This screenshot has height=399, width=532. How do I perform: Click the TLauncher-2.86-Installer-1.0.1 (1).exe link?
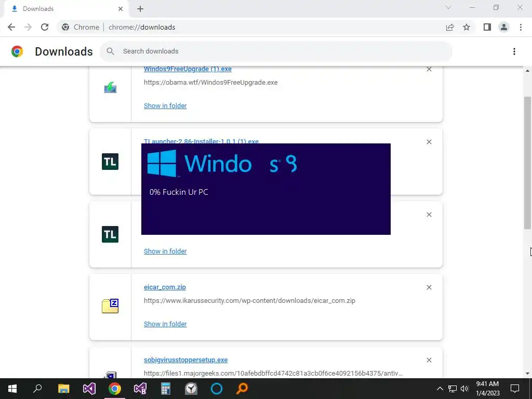tap(201, 141)
